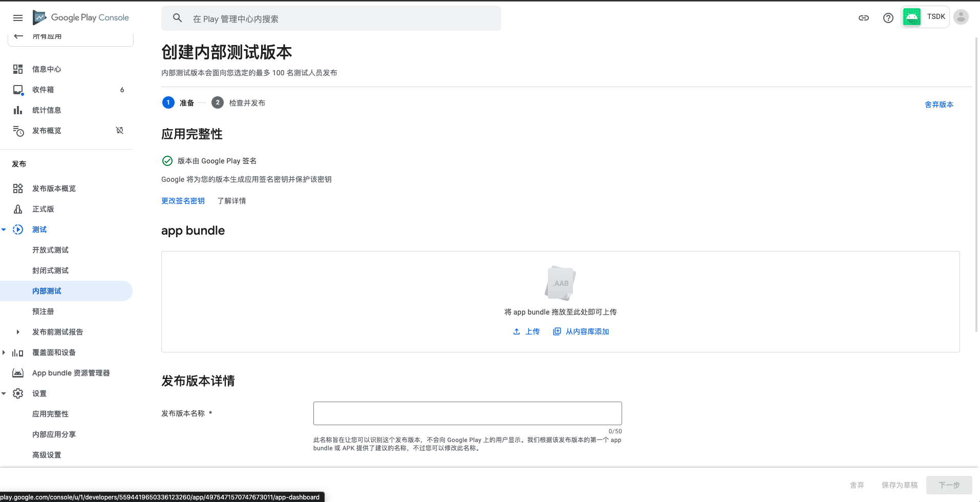Click 上传 to upload app bundle

[526, 331]
